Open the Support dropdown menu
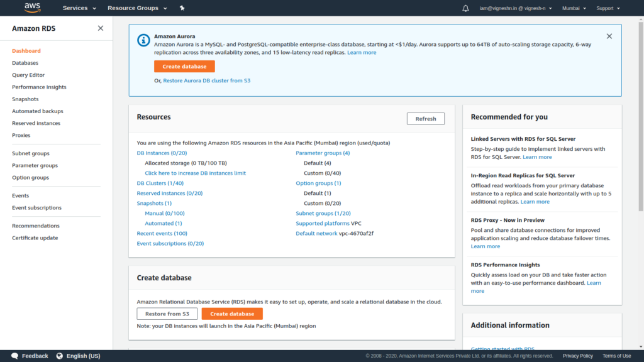Screen dimensions: 644x362 tap(608, 8)
